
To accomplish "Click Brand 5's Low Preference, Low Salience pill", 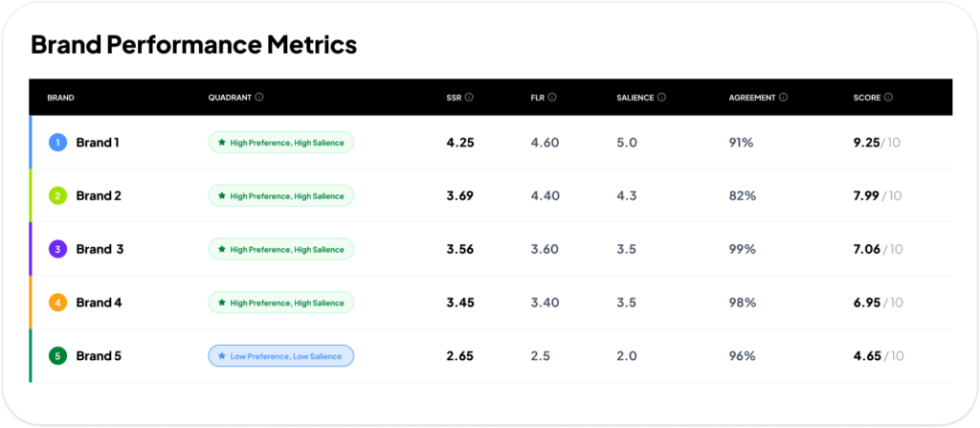I will pyautogui.click(x=280, y=356).
